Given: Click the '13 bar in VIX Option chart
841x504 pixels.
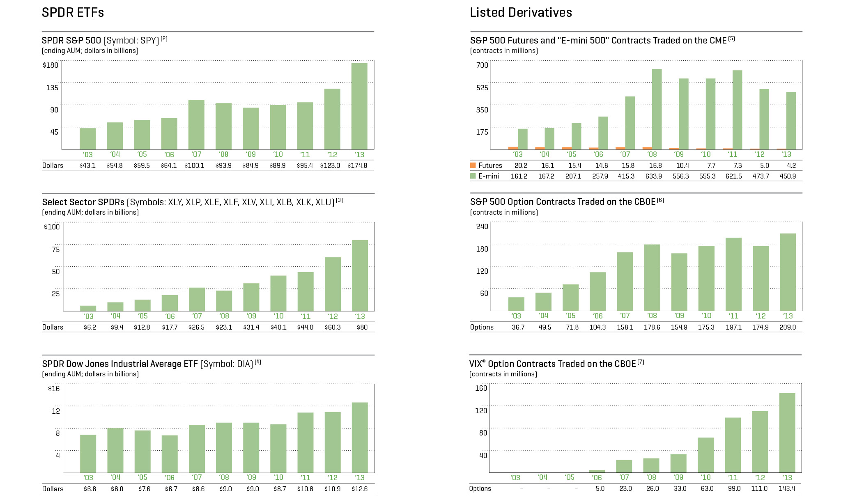Looking at the screenshot, I should coord(787,433).
